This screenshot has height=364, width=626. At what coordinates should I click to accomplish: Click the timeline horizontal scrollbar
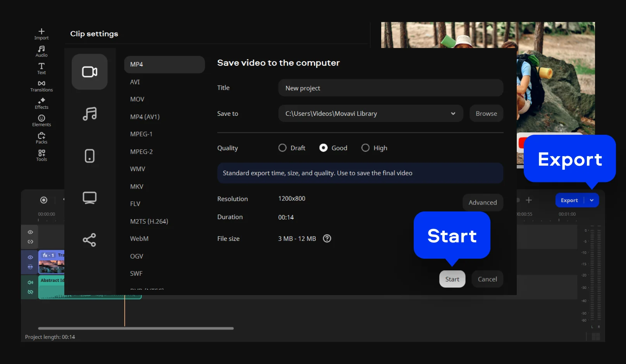point(136,328)
